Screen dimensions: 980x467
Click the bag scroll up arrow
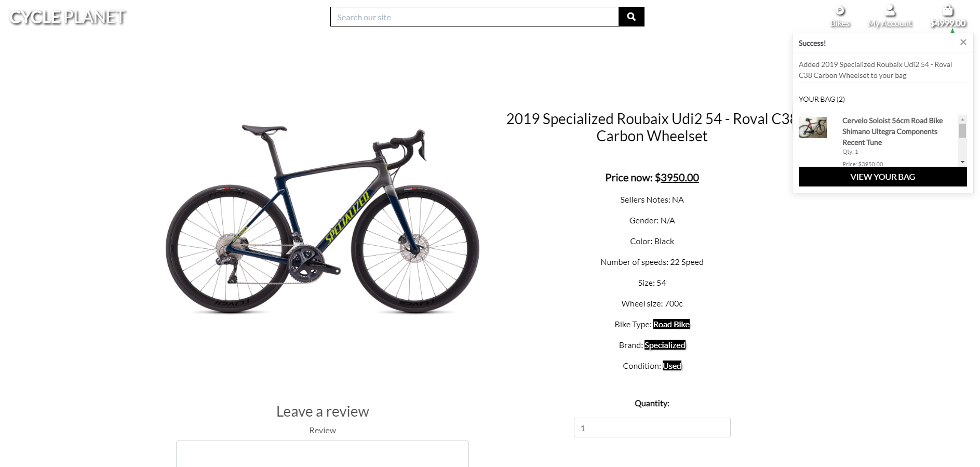962,119
